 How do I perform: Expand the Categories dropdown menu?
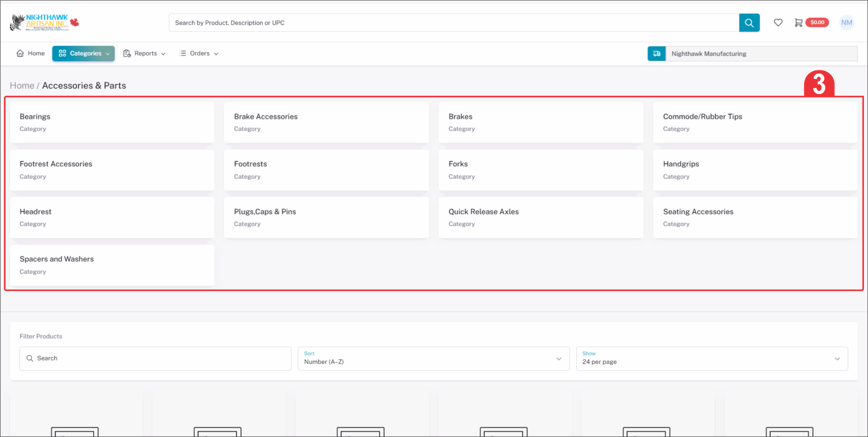click(x=83, y=53)
